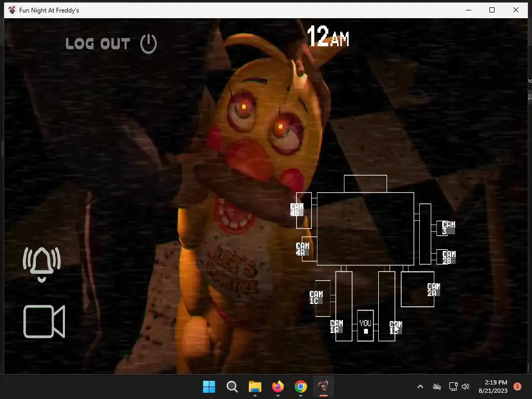Launch Google Chrome from the taskbar
This screenshot has height=399, width=532.
(301, 387)
